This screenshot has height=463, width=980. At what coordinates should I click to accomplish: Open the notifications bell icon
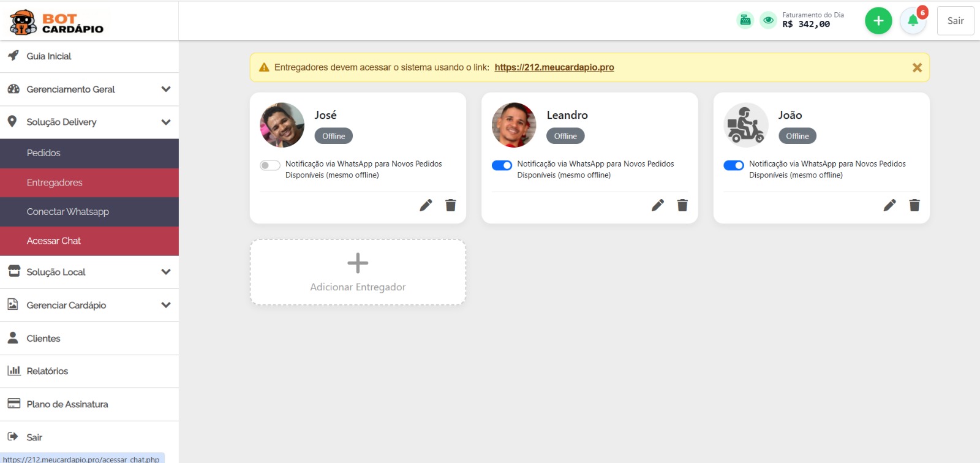coord(913,21)
